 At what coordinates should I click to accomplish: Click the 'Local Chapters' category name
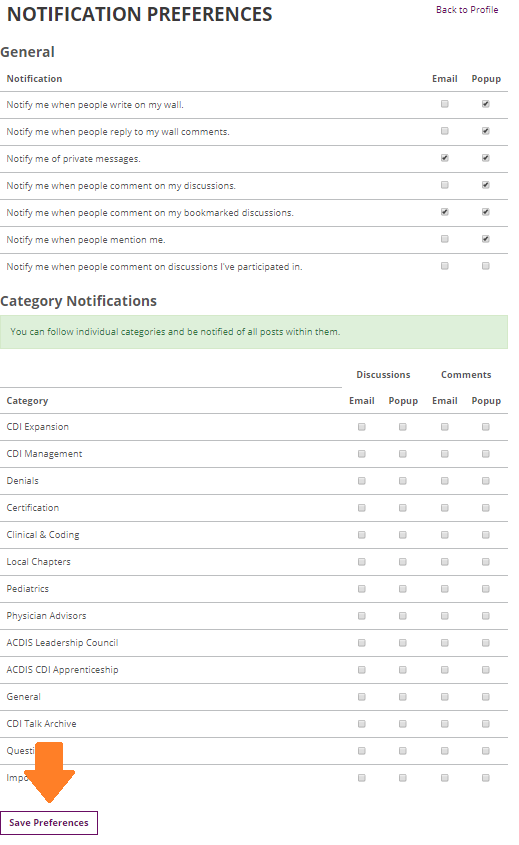pyautogui.click(x=38, y=562)
